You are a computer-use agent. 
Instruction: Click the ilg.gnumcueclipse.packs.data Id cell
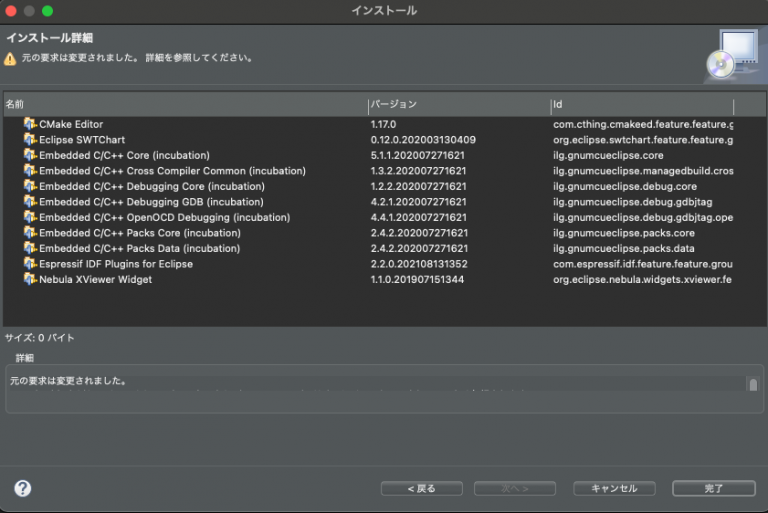pos(624,248)
